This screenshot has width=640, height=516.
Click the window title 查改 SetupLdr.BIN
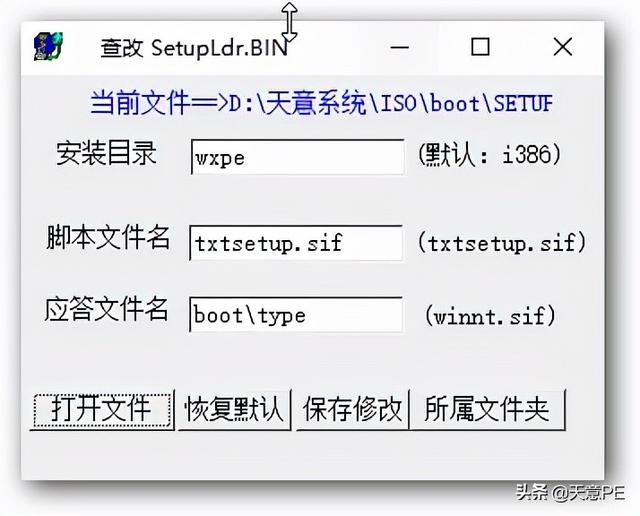(194, 48)
